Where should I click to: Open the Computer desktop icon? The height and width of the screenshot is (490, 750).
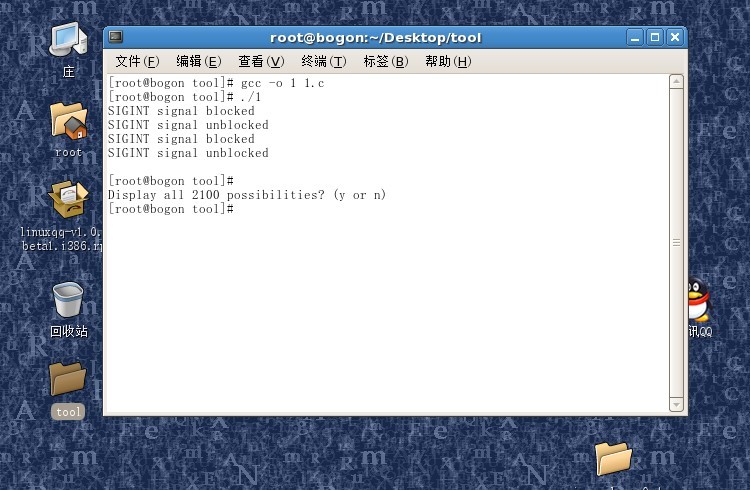[68, 40]
